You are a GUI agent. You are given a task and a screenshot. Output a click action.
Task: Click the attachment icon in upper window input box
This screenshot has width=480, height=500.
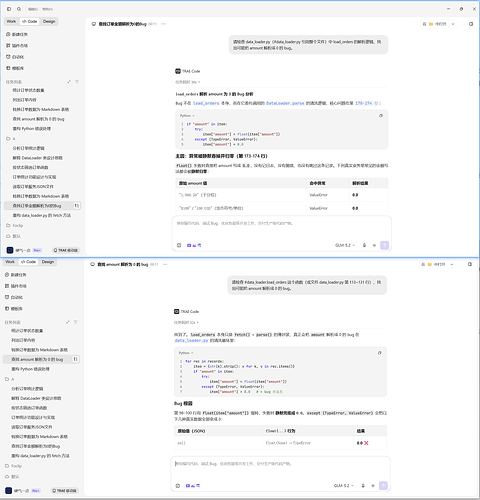pos(179,245)
